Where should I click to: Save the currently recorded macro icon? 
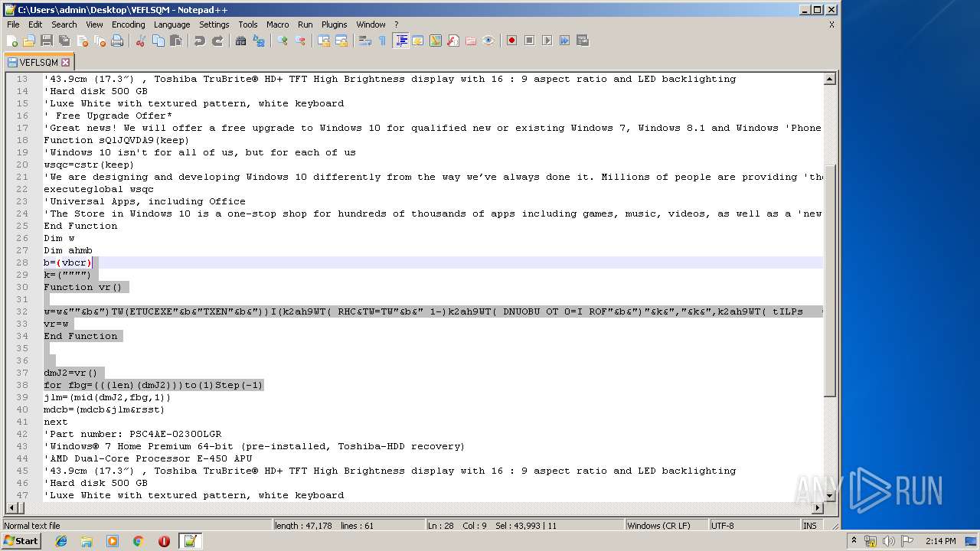click(583, 41)
